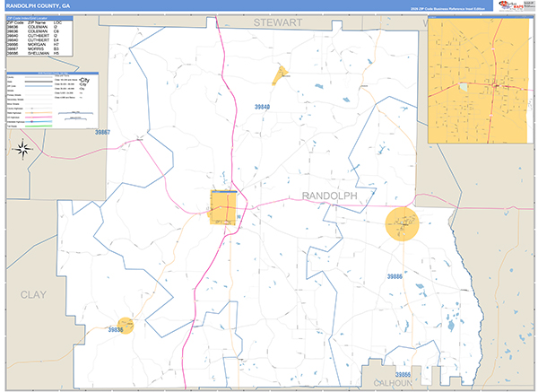Click the RANDOLPH county name label
This screenshot has width=538, height=392.
click(329, 196)
